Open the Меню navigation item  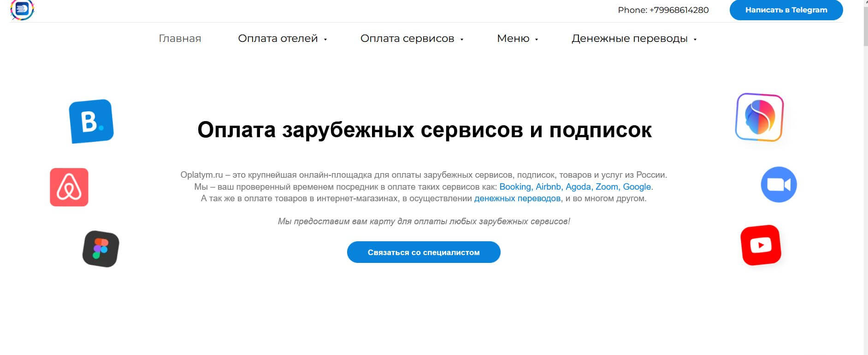pyautogui.click(x=513, y=39)
